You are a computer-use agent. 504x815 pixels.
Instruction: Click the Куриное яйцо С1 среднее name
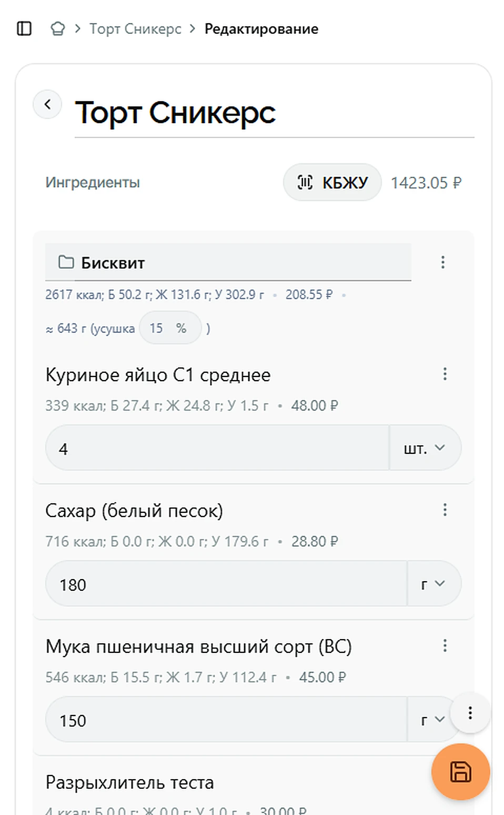tap(158, 375)
